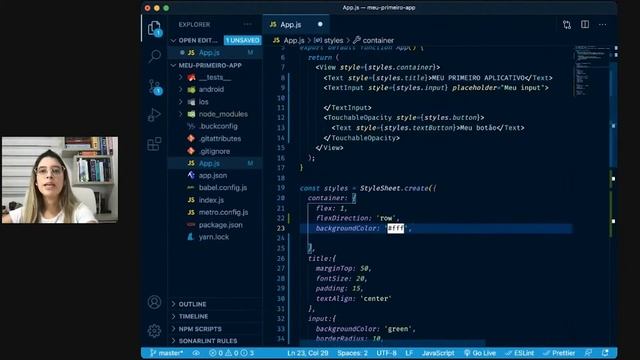Open the Source Control view icon
This screenshot has height=360, width=640.
coord(155,87)
